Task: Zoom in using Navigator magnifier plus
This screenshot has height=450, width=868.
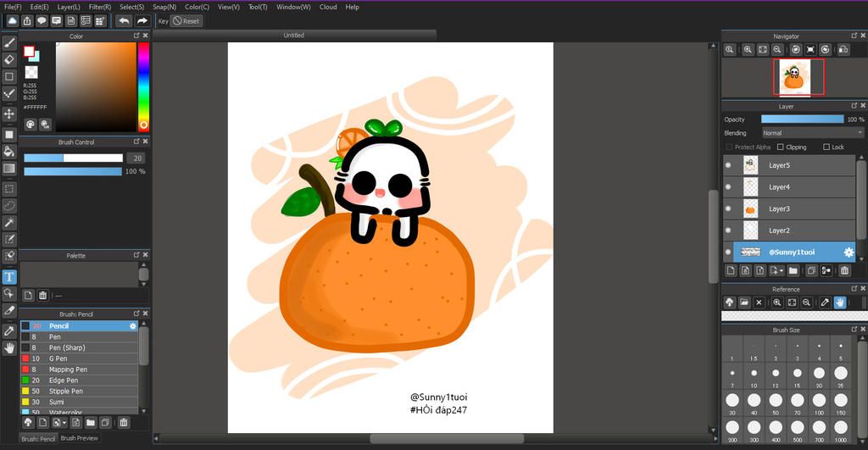Action: click(x=748, y=50)
